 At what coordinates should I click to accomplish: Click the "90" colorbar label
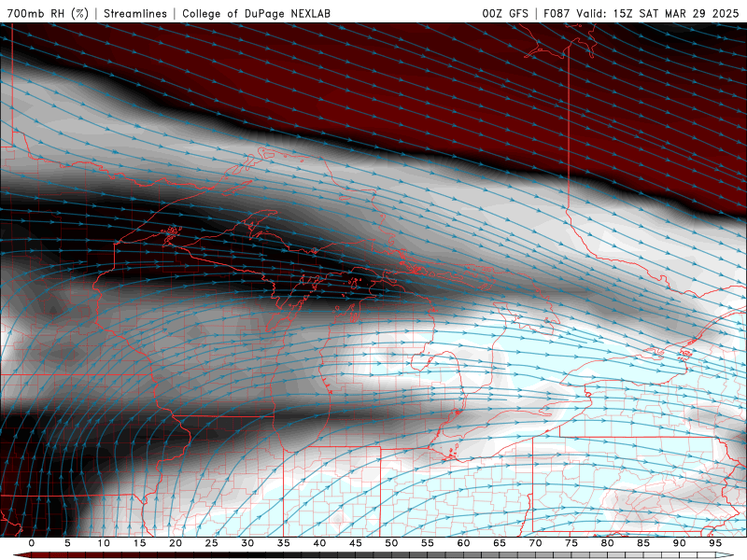click(x=680, y=543)
